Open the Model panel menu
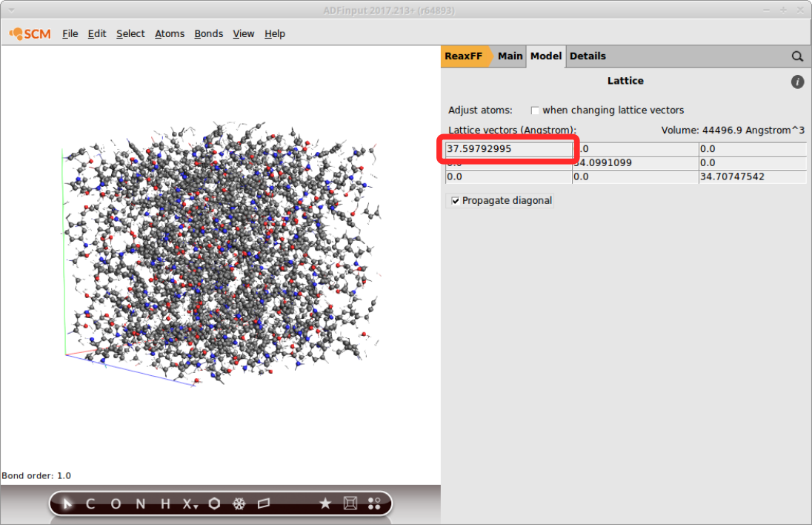Image resolution: width=812 pixels, height=525 pixels. pyautogui.click(x=546, y=56)
